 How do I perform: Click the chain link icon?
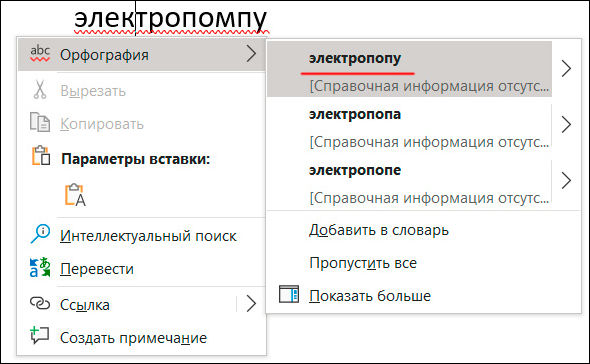coord(40,303)
